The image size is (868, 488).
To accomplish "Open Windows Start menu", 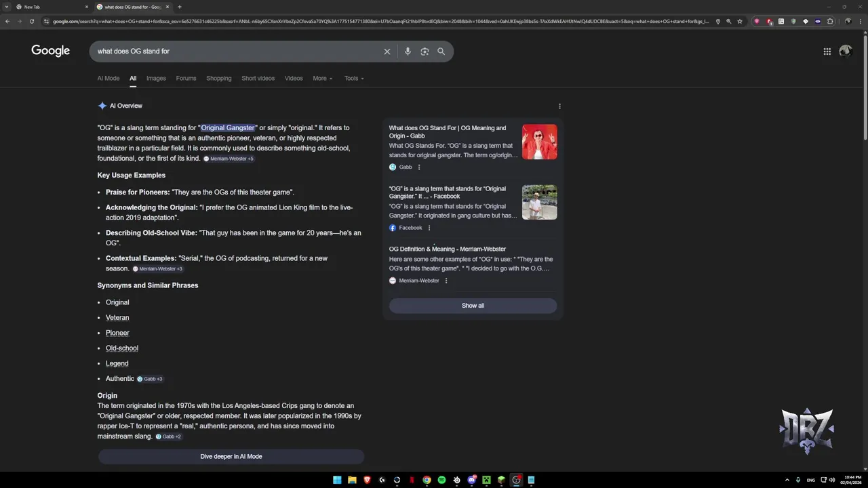I will [x=337, y=480].
